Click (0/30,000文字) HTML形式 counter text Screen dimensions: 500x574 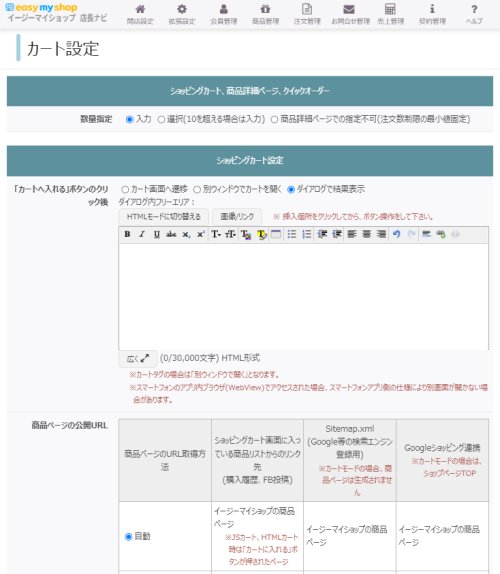210,358
